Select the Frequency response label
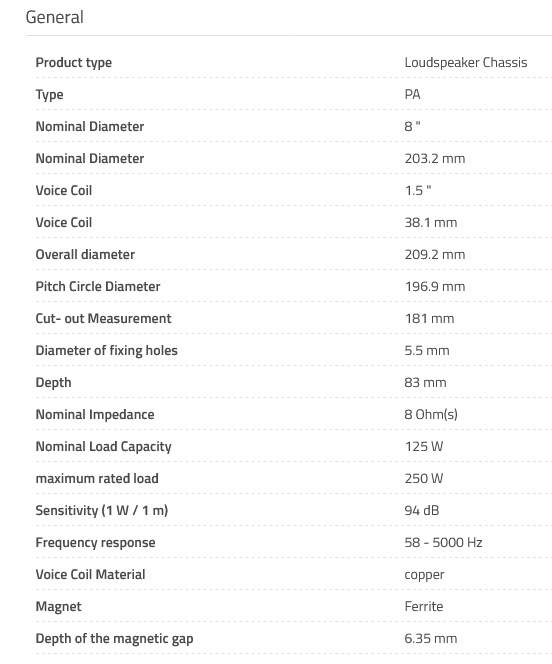552x664 pixels. click(95, 542)
